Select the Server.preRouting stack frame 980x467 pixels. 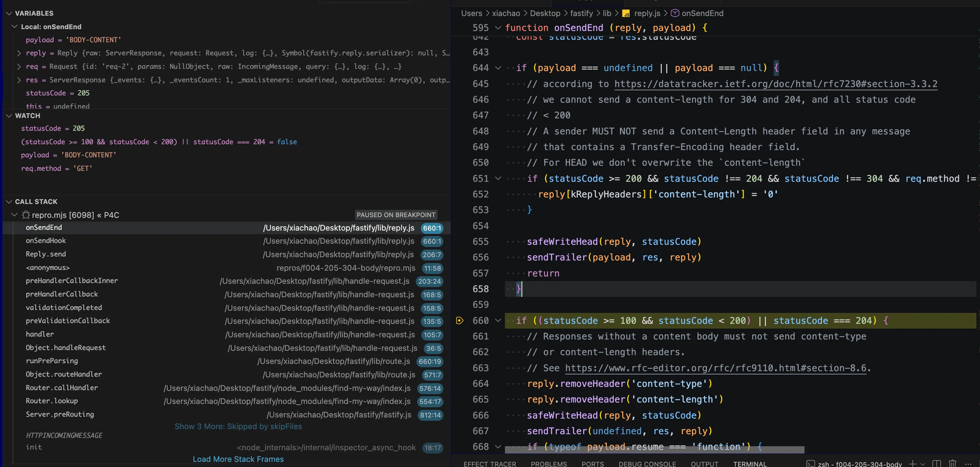pyautogui.click(x=227, y=415)
